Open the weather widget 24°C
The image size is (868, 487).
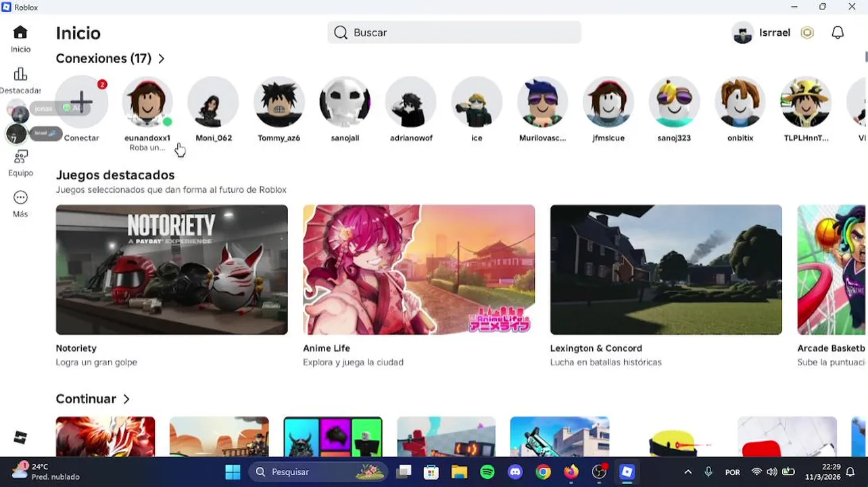[47, 471]
